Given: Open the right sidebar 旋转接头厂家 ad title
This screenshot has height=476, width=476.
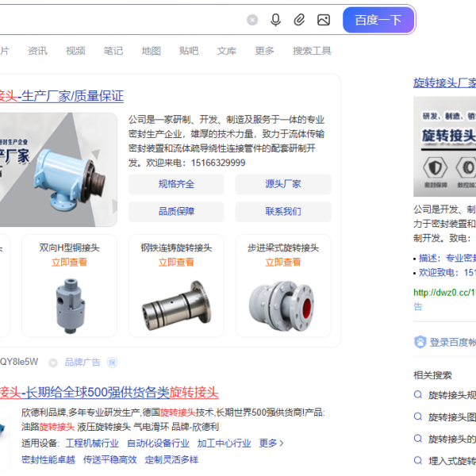Looking at the screenshot, I should point(445,83).
